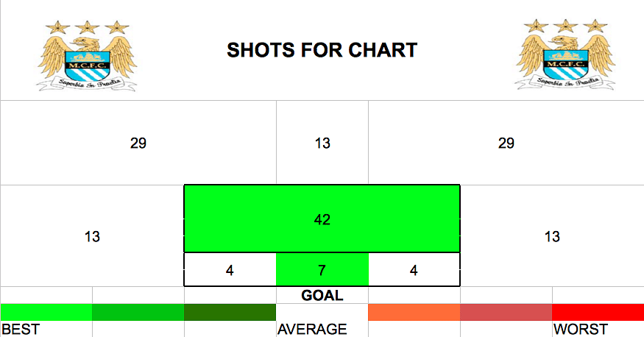
Task: Select the top-right zone cell showing 29
Action: coord(506,143)
